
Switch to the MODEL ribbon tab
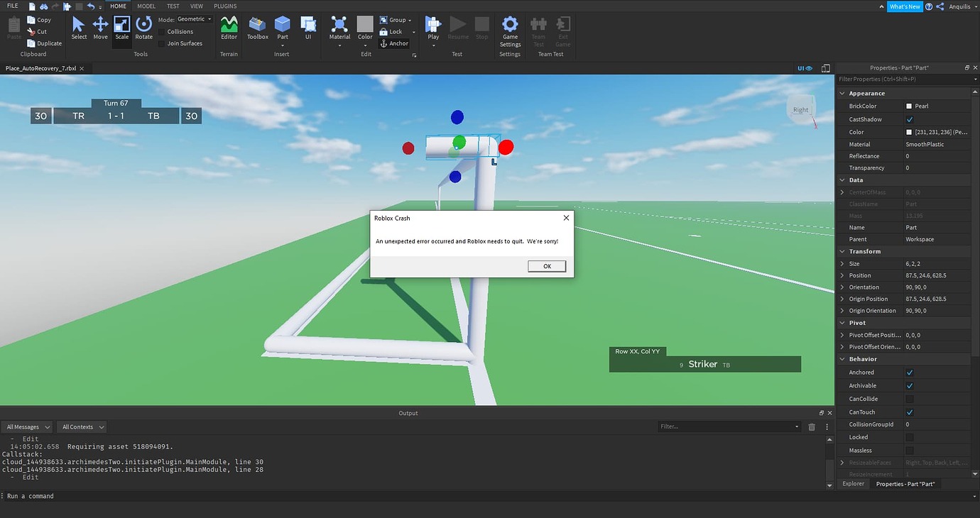(146, 6)
